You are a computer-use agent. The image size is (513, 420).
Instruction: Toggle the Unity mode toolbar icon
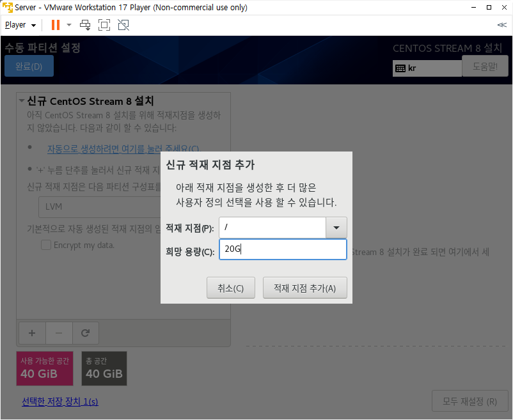[x=123, y=25]
